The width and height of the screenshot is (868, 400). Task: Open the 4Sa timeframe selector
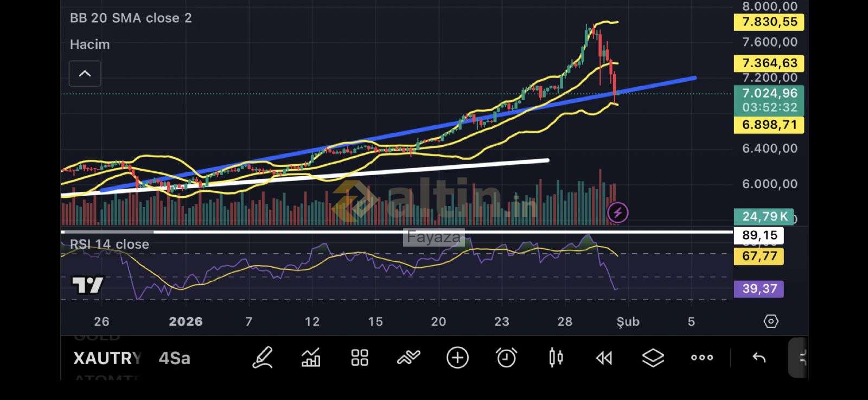pos(174,358)
